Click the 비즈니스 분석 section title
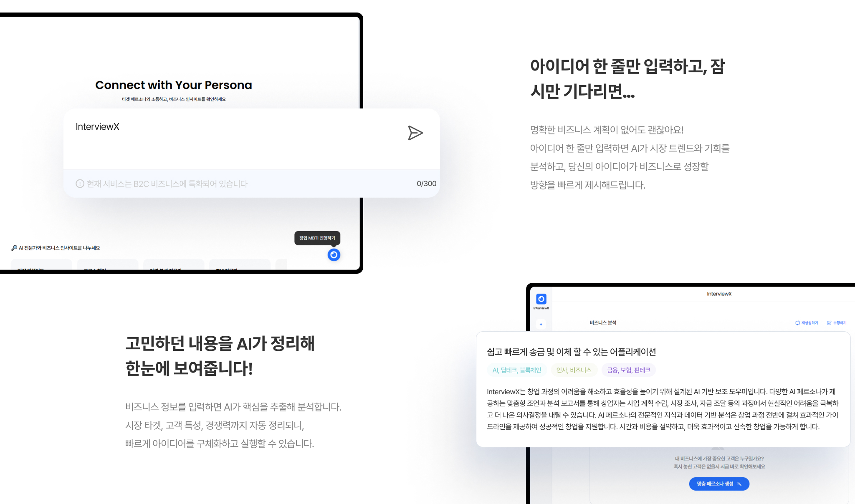The height and width of the screenshot is (504, 855). (603, 323)
